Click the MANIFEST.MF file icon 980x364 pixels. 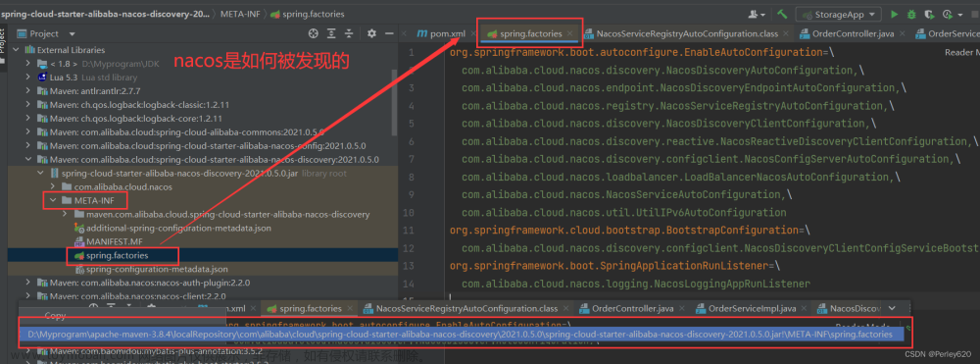[79, 242]
